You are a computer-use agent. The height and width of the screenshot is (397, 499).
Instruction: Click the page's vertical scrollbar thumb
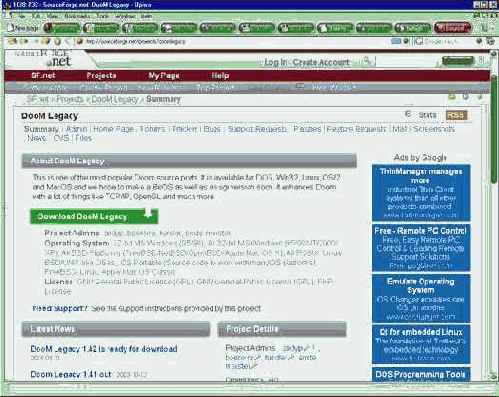pyautogui.click(x=494, y=130)
